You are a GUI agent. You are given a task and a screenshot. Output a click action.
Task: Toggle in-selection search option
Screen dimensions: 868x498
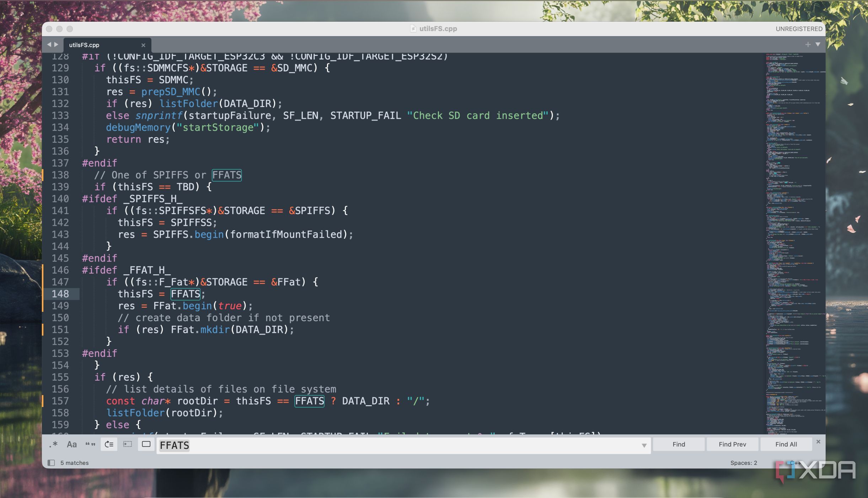tap(127, 444)
